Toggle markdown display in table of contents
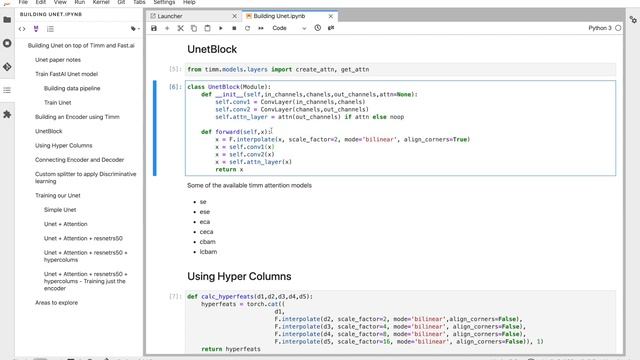The height and width of the screenshot is (360, 640). 36,29
